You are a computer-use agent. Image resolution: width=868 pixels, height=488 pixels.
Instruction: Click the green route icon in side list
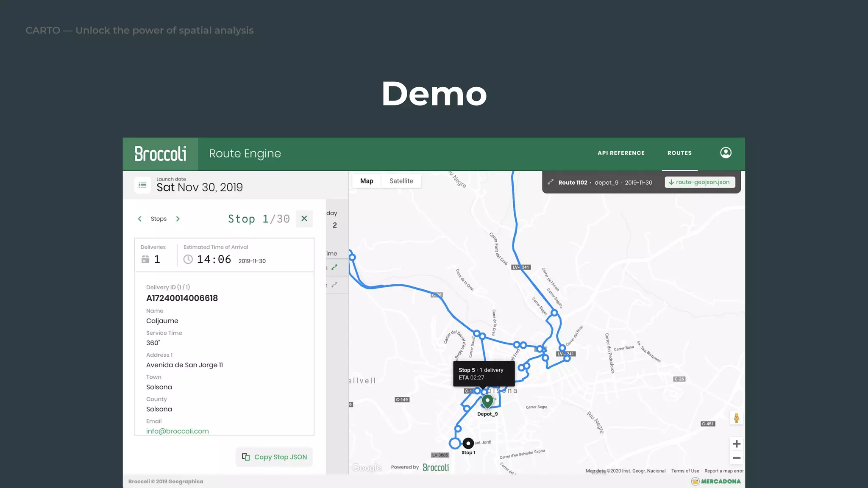334,267
